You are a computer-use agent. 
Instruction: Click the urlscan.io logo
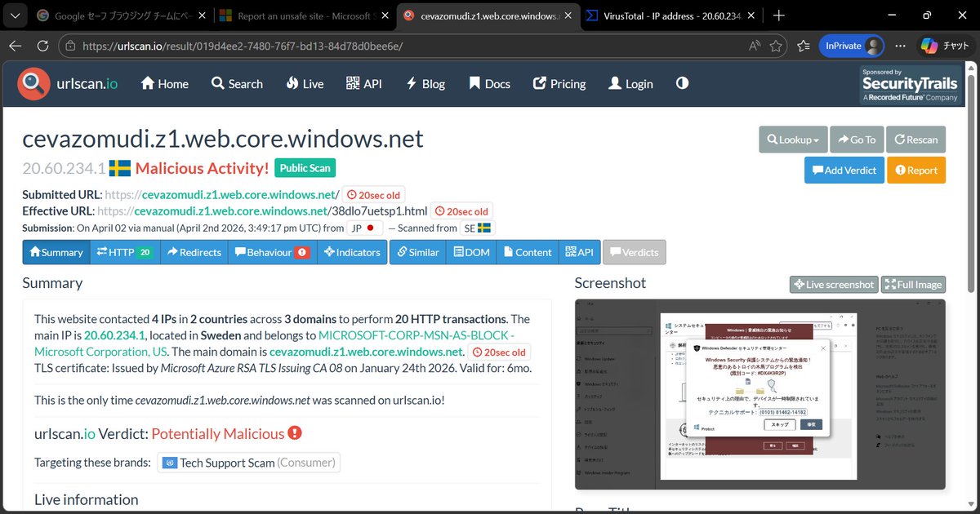68,83
